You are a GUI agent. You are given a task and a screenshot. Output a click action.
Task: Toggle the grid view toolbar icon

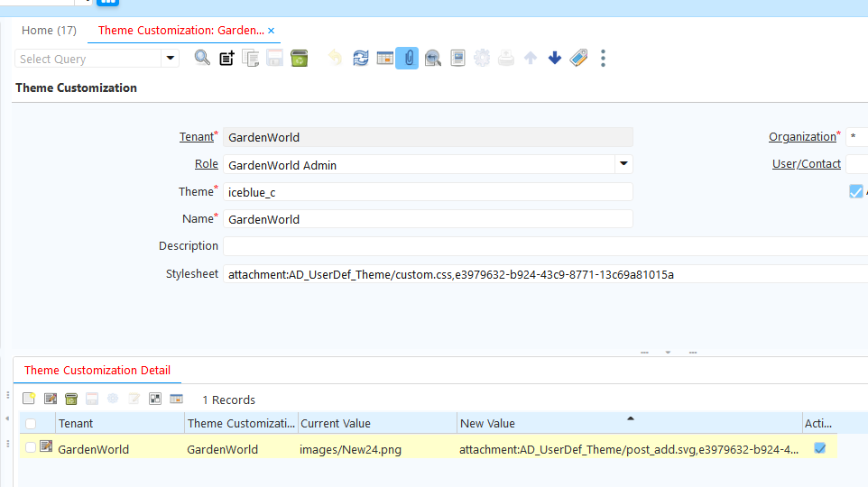coord(384,58)
